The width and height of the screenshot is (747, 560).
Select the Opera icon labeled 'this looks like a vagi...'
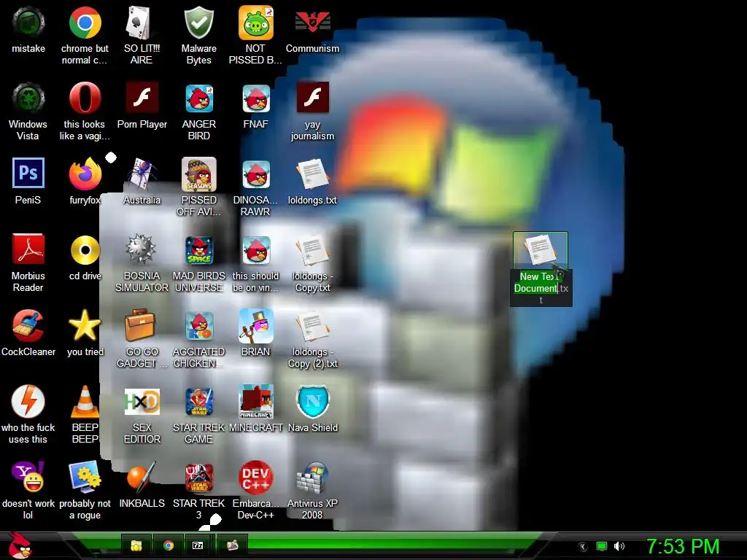coord(85,98)
